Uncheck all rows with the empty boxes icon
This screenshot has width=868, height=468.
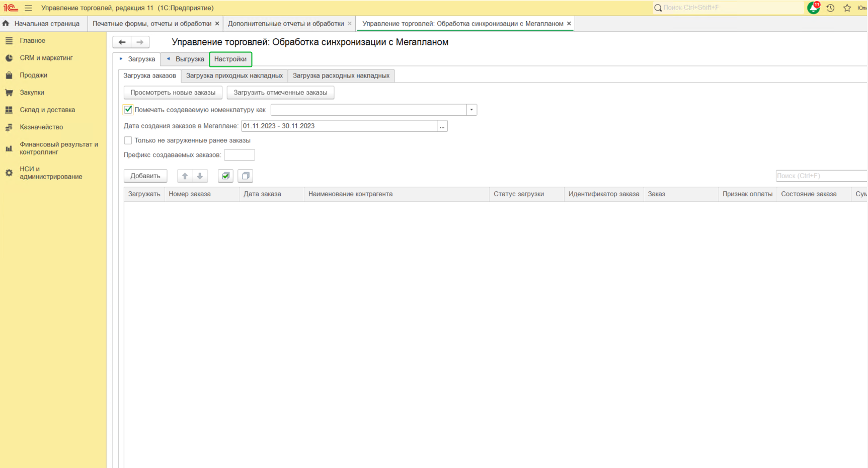click(246, 176)
